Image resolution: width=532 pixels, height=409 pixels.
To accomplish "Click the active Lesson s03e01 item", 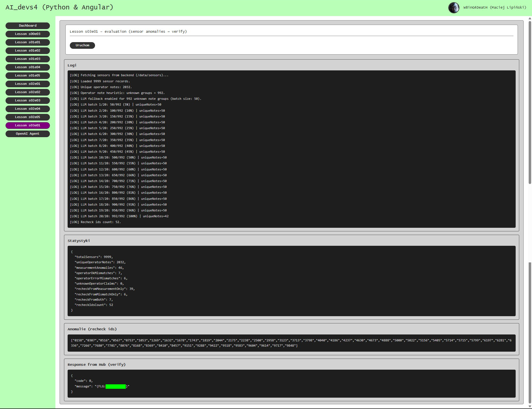I will (28, 125).
